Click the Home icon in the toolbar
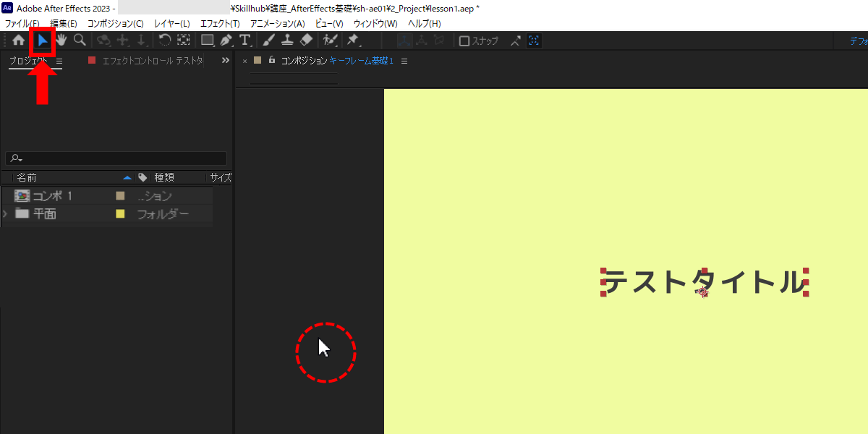The height and width of the screenshot is (434, 868). click(19, 41)
